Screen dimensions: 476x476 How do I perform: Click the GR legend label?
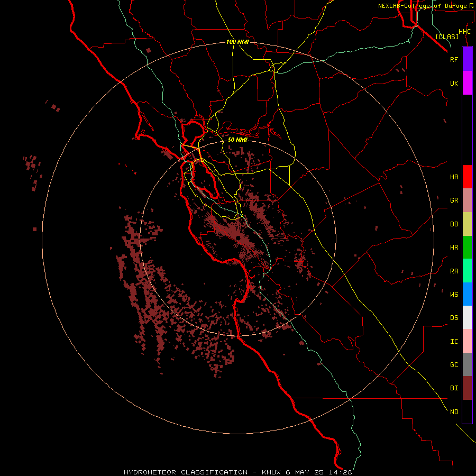pos(454,200)
